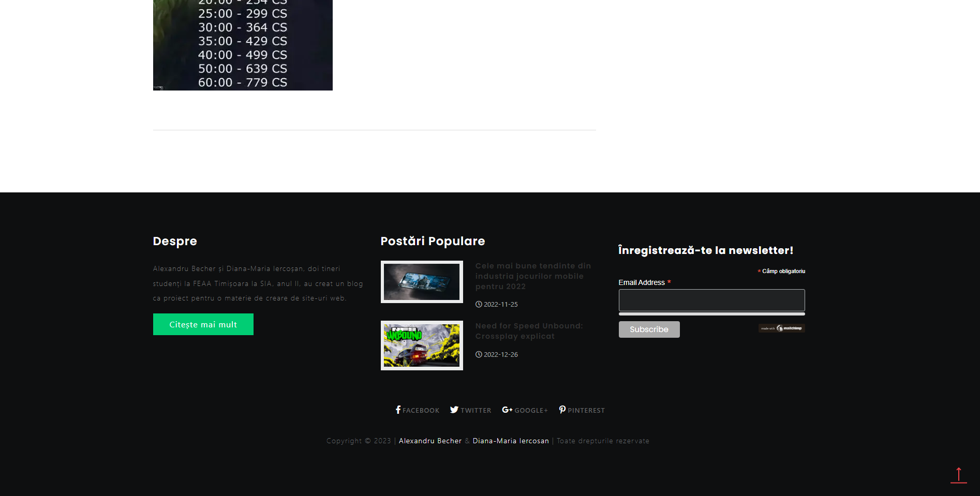Click the Facebook icon in footer
Screen dimensions: 980x496
click(x=398, y=410)
